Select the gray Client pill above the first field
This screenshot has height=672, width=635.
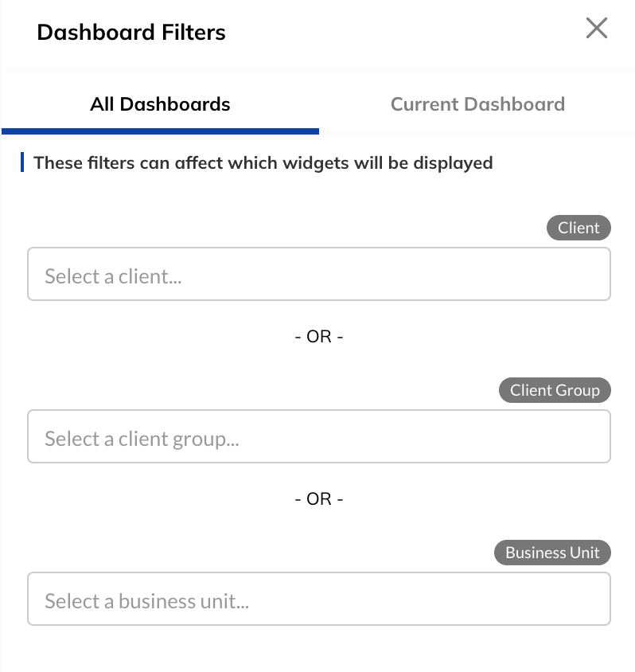[x=579, y=228]
